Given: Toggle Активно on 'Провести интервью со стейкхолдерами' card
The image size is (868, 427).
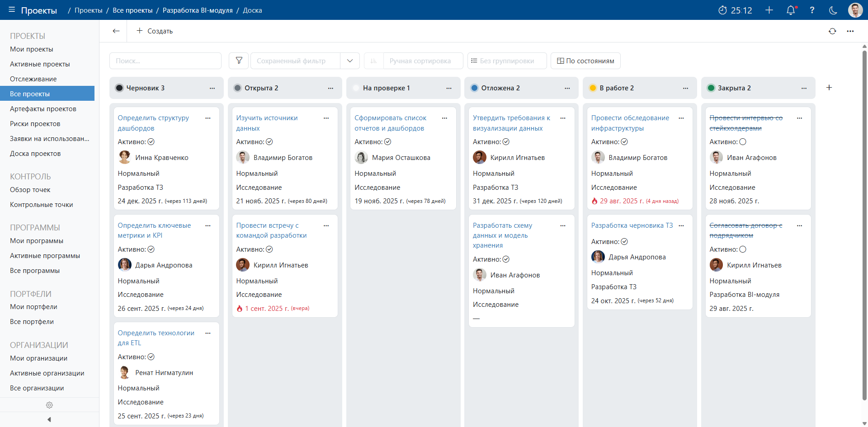Looking at the screenshot, I should (x=742, y=142).
